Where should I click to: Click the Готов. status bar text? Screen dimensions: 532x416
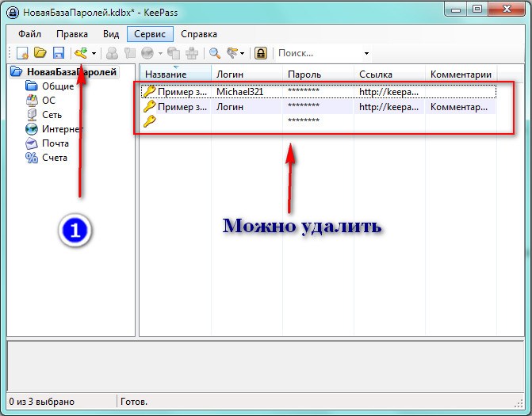[134, 402]
